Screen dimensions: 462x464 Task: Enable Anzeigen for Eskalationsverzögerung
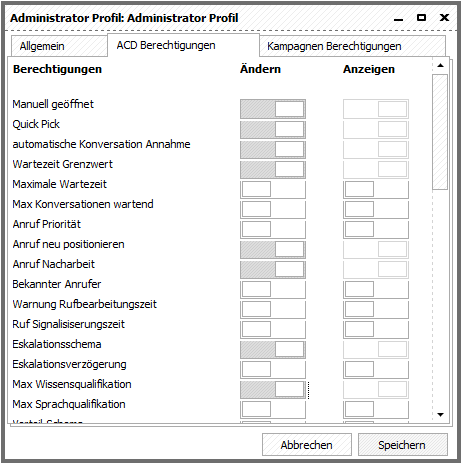pos(376,369)
